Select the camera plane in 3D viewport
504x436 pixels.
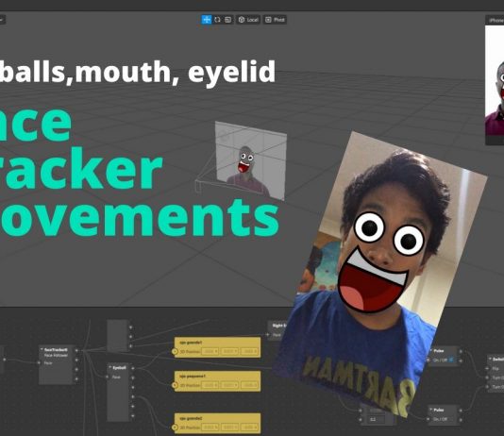tap(251, 160)
